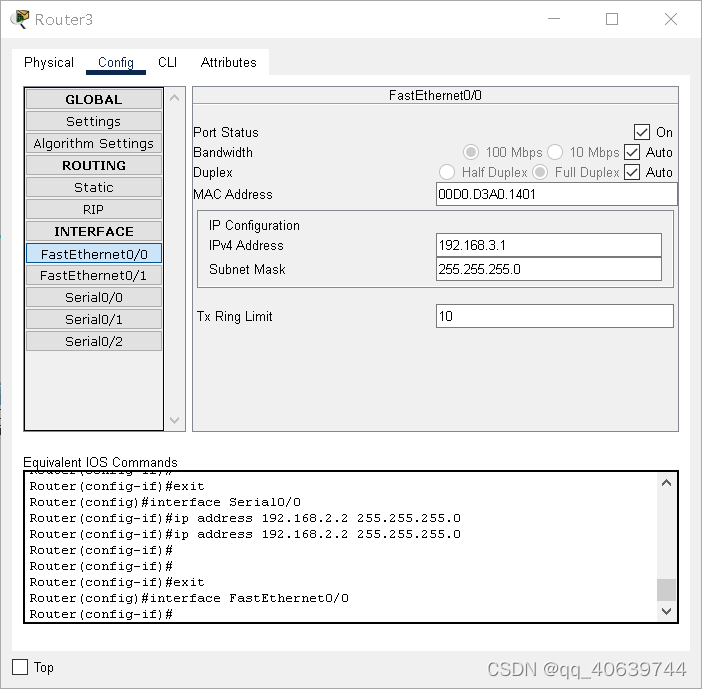Click the Subnet Mask field
The height and width of the screenshot is (689, 702).
tap(548, 269)
